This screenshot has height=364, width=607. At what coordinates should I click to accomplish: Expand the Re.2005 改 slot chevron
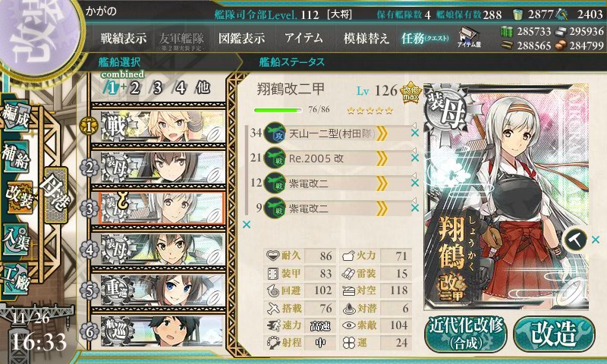pos(382,158)
